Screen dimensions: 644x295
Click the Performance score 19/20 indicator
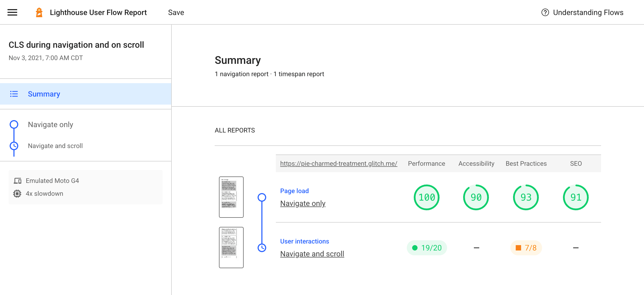[x=427, y=248]
